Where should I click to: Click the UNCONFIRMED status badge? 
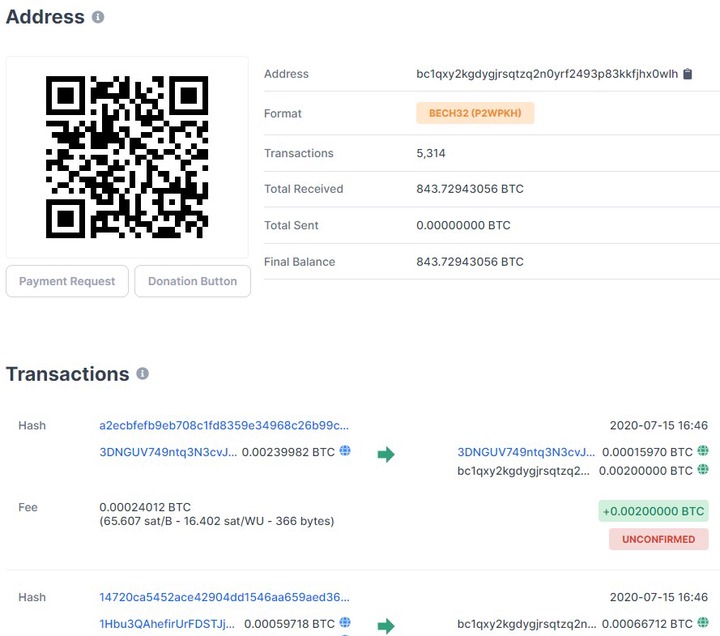tap(658, 539)
